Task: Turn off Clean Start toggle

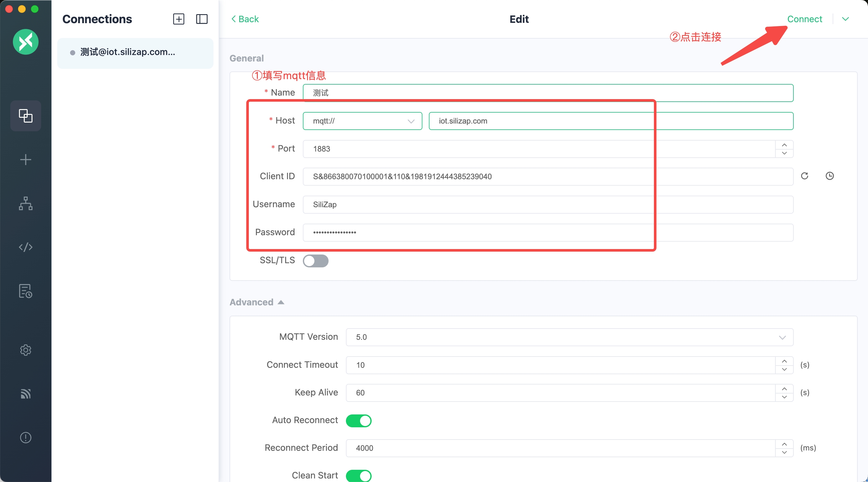Action: point(358,476)
